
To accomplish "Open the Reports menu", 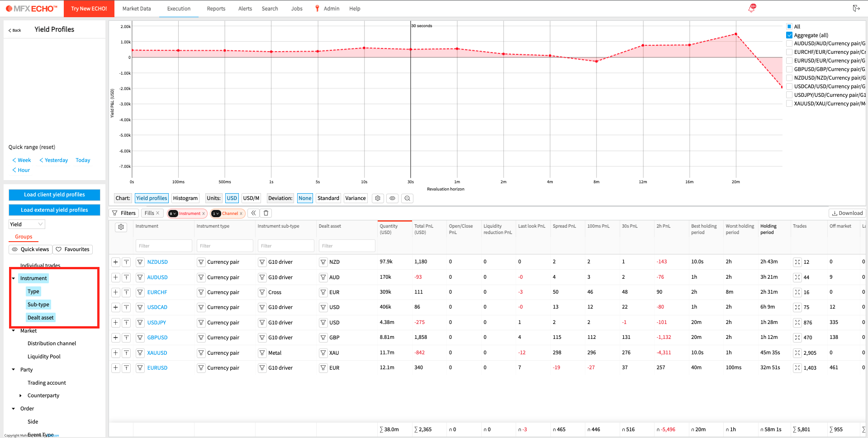I will pos(216,9).
